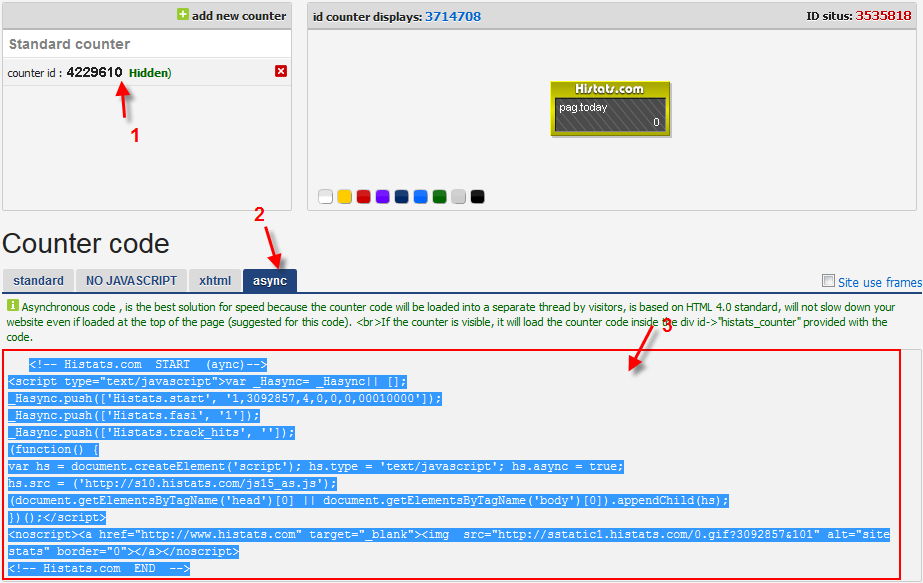Choose the yellow color swatch
The height and width of the screenshot is (583, 923).
click(x=344, y=197)
